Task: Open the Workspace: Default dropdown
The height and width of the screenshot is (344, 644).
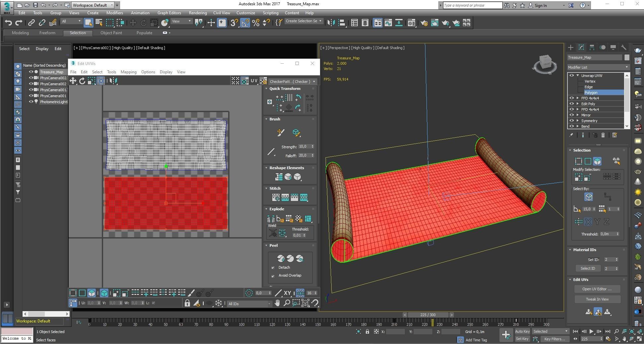Action: tap(93, 5)
